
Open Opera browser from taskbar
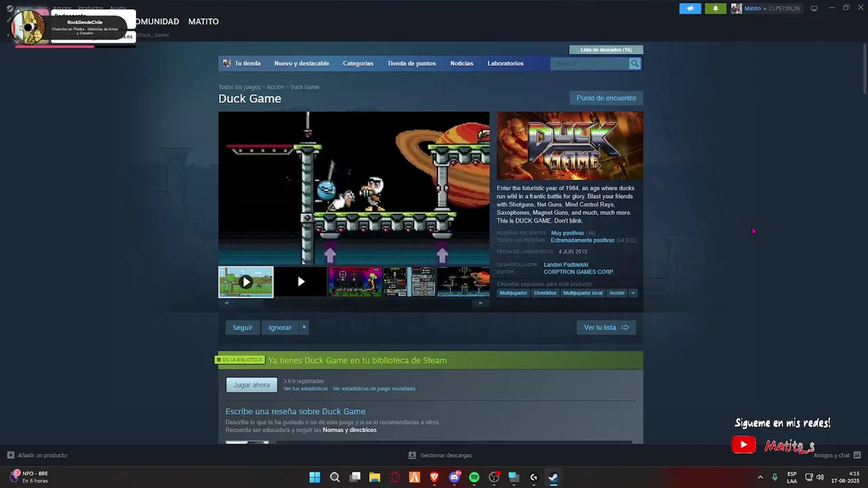[395, 477]
